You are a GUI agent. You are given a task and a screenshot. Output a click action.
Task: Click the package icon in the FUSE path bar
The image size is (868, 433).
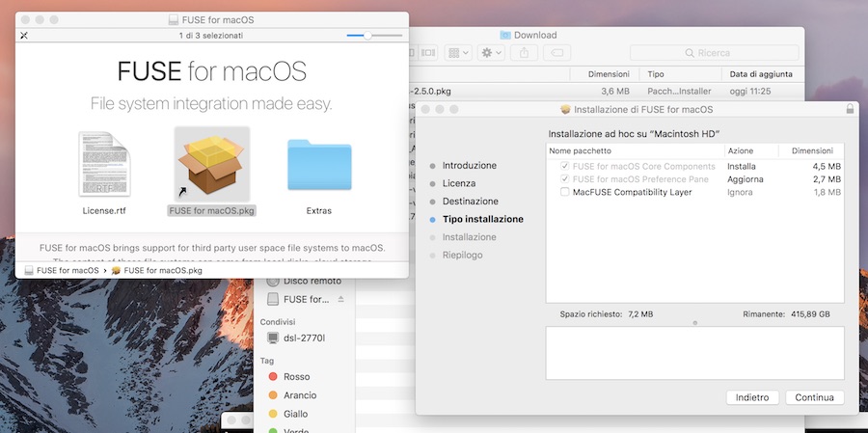coord(116,271)
